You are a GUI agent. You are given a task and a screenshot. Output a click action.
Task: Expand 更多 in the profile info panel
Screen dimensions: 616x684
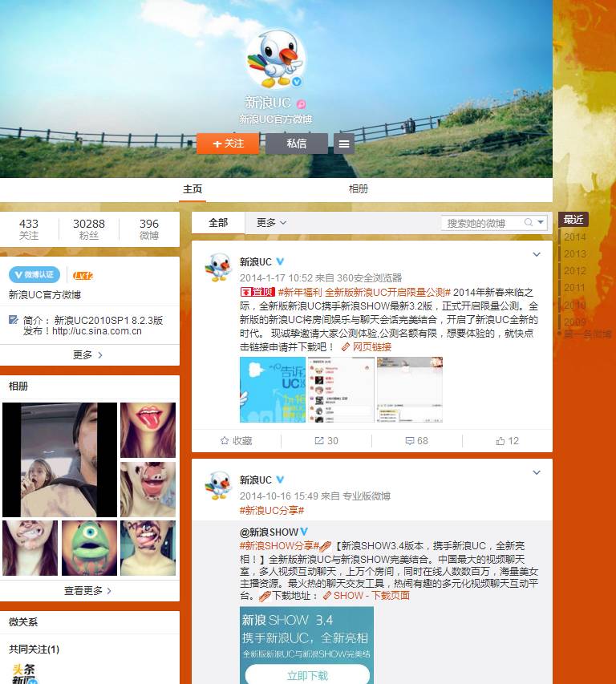(87, 355)
